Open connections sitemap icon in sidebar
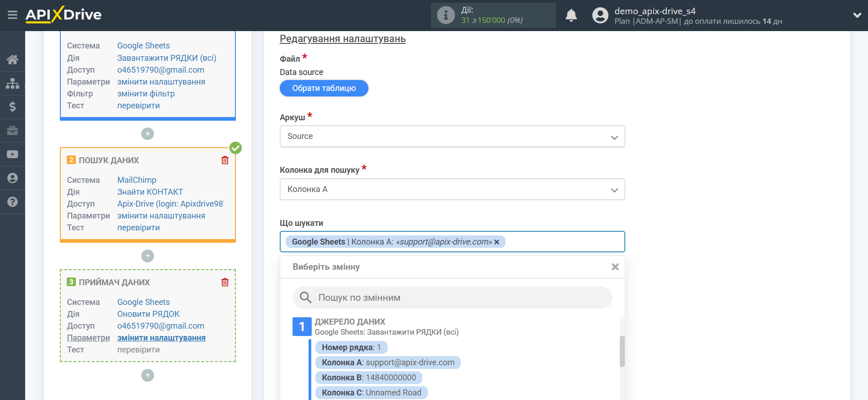The width and height of the screenshot is (868, 400). 12,83
